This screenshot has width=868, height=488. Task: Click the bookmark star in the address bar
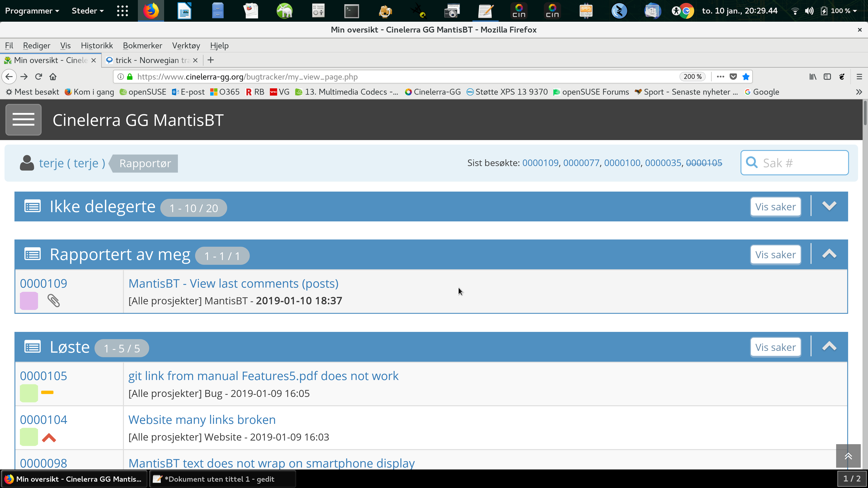(746, 77)
